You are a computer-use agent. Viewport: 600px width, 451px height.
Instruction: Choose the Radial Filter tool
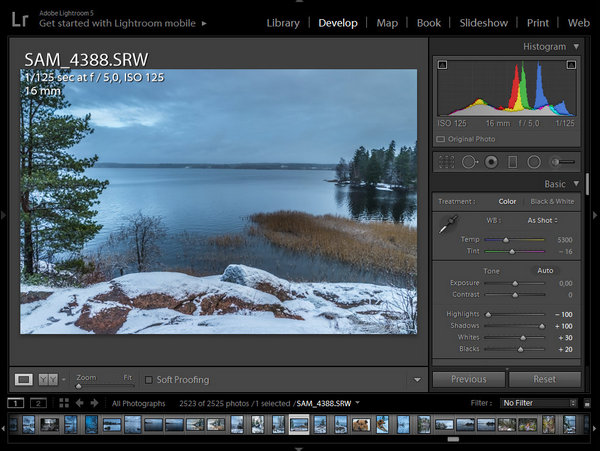(534, 161)
